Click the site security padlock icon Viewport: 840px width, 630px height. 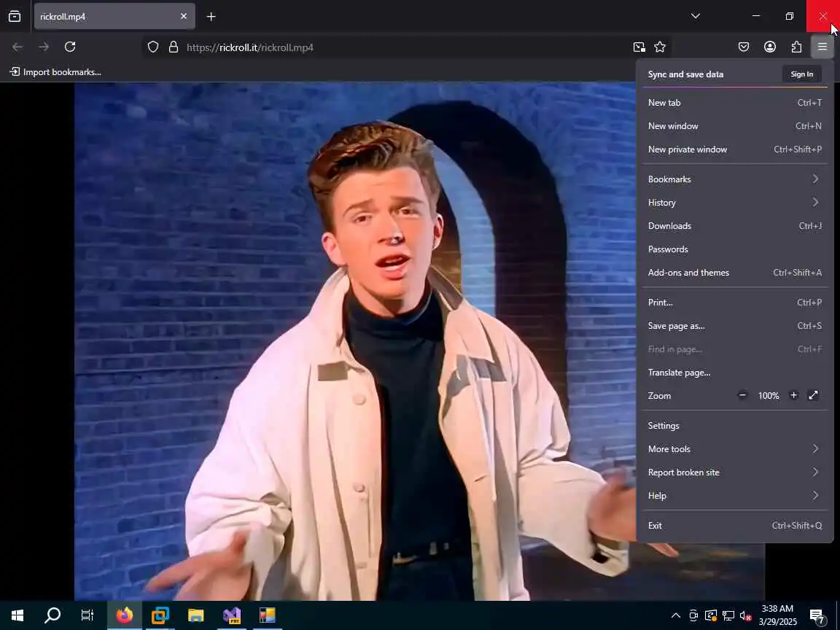174,47
